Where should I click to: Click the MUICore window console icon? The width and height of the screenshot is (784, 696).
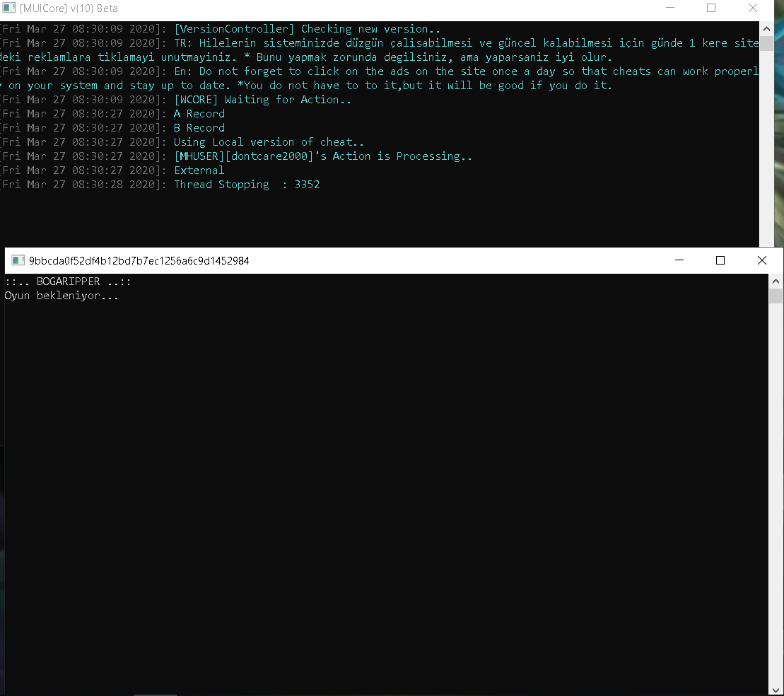(8, 8)
